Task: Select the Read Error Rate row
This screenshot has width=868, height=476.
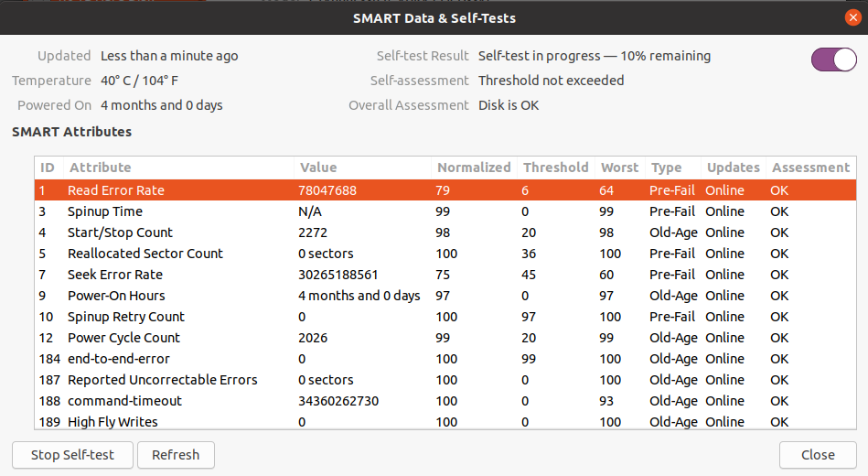Action: [x=445, y=190]
